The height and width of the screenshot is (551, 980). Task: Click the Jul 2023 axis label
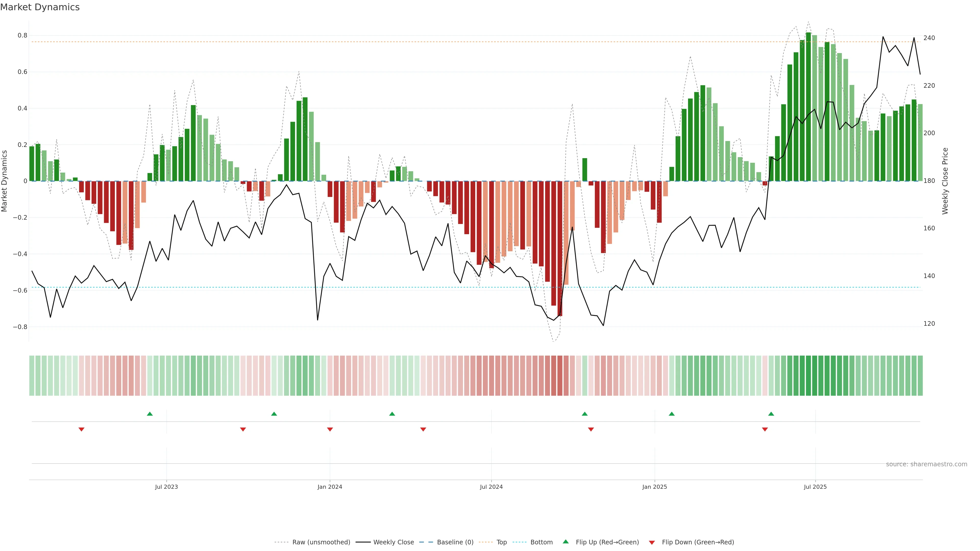point(166,487)
